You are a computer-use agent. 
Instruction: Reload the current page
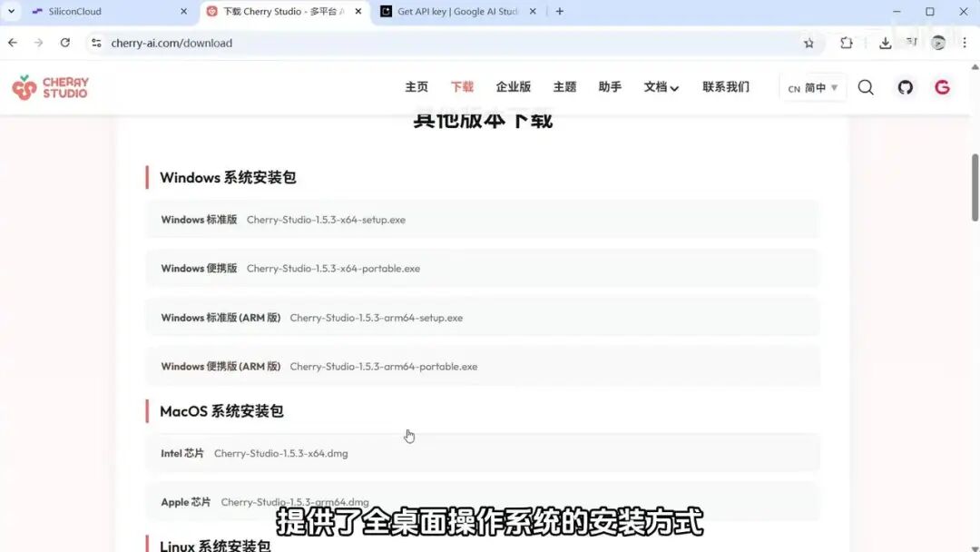(x=65, y=44)
